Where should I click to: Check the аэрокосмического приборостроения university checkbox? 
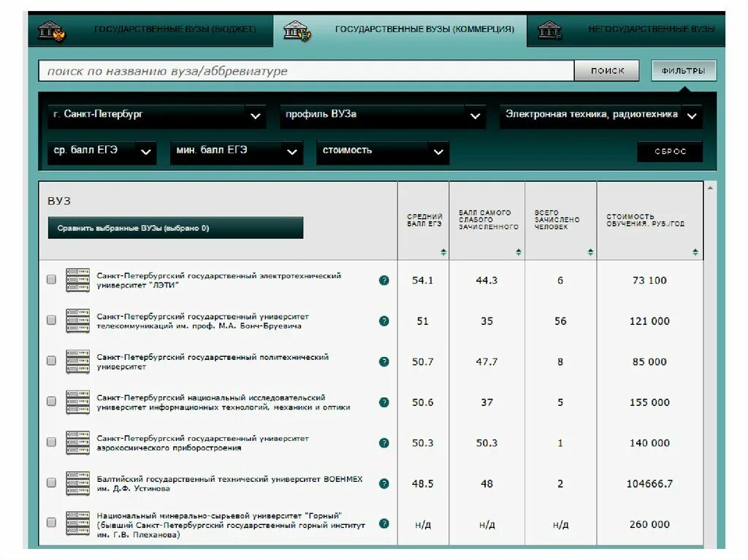click(x=52, y=442)
